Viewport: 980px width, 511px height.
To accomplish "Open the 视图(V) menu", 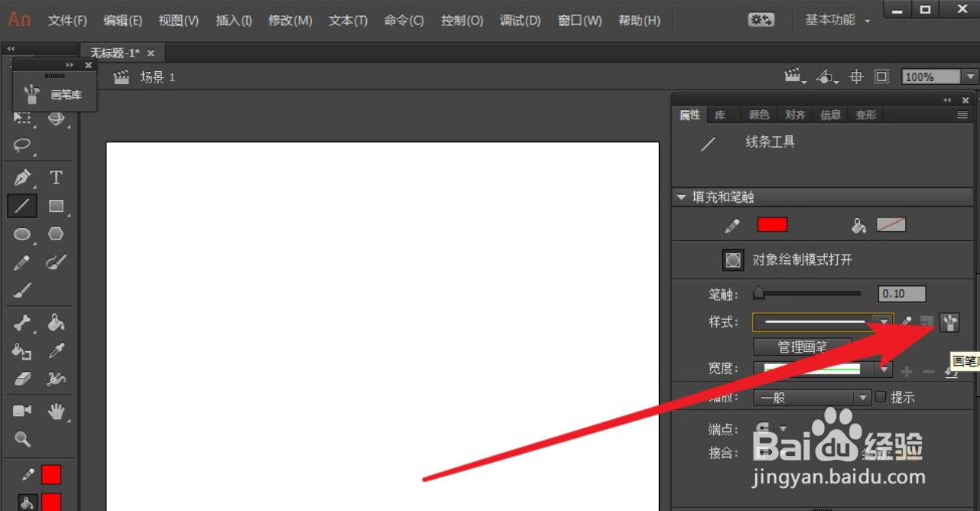I will [x=178, y=21].
